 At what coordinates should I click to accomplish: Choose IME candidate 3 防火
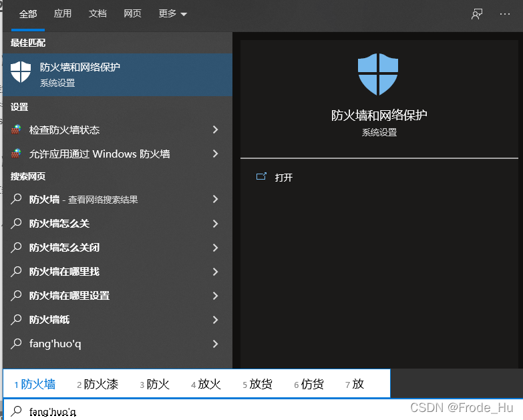click(x=154, y=384)
